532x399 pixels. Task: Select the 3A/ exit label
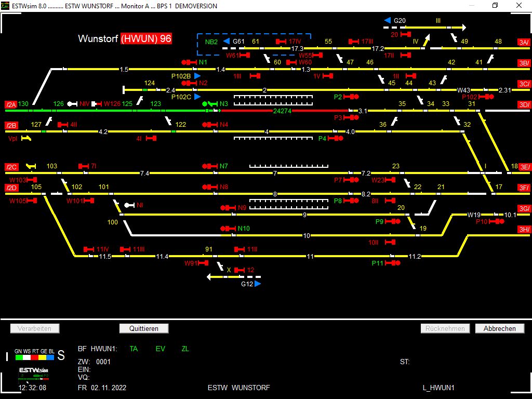[x=523, y=43]
